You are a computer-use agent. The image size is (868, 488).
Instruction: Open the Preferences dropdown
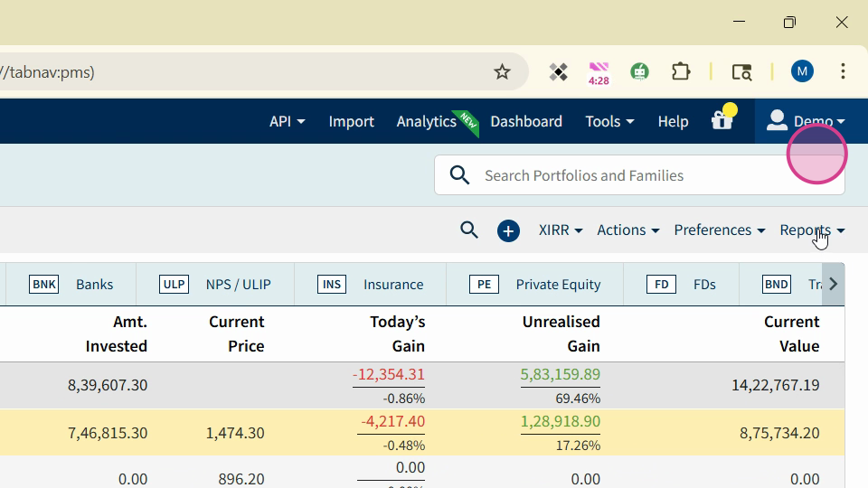click(719, 230)
